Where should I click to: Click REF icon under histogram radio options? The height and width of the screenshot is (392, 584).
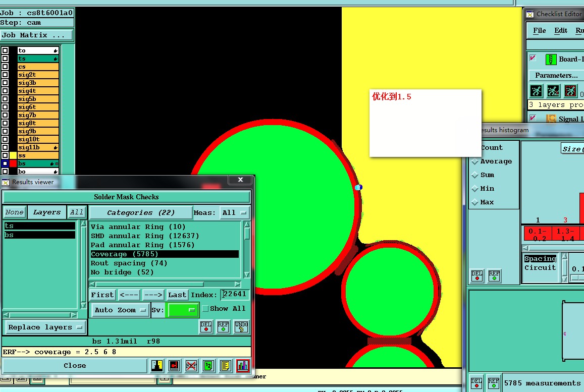494,276
